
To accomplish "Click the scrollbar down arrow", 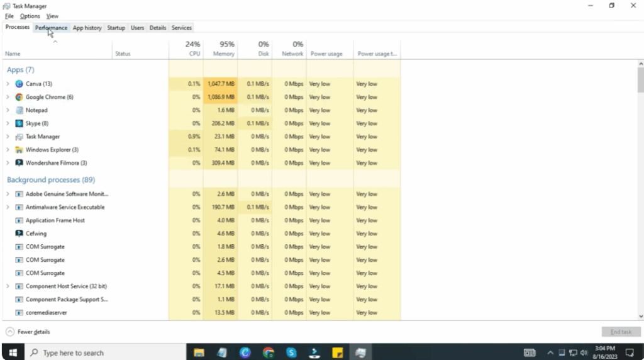I will pos(641,317).
